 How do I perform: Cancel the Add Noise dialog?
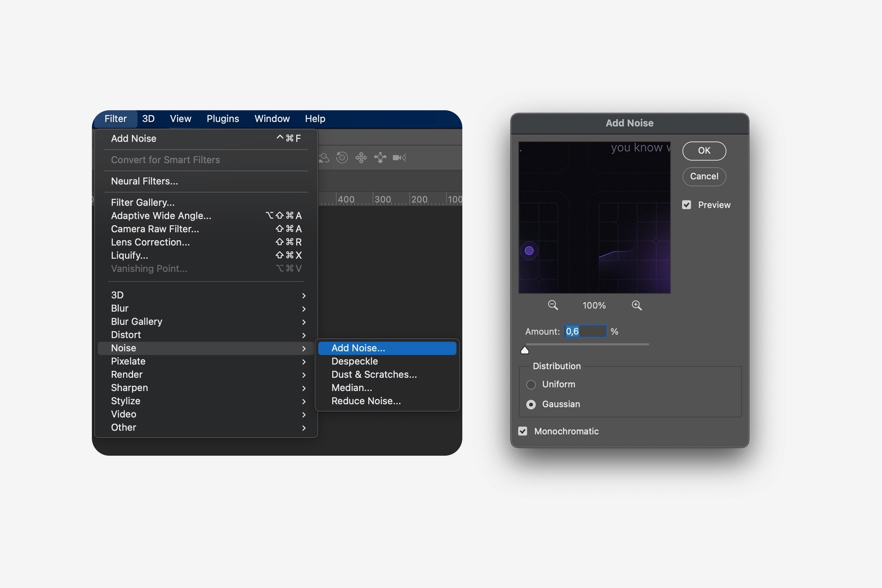(704, 176)
